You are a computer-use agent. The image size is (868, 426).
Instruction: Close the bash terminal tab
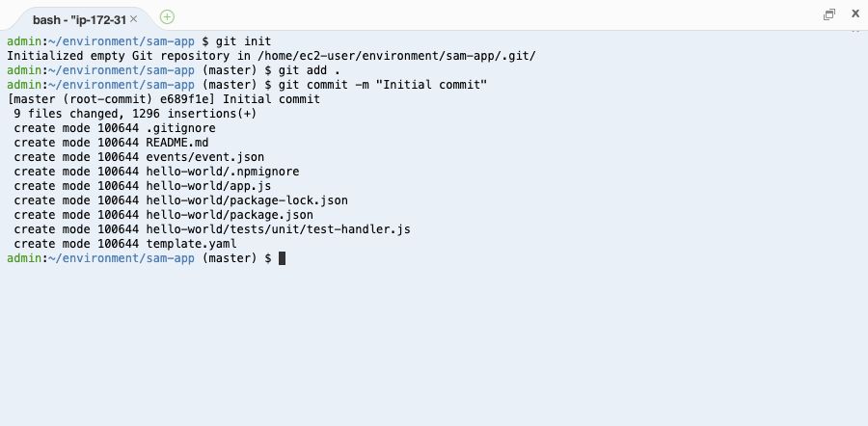tap(133, 19)
